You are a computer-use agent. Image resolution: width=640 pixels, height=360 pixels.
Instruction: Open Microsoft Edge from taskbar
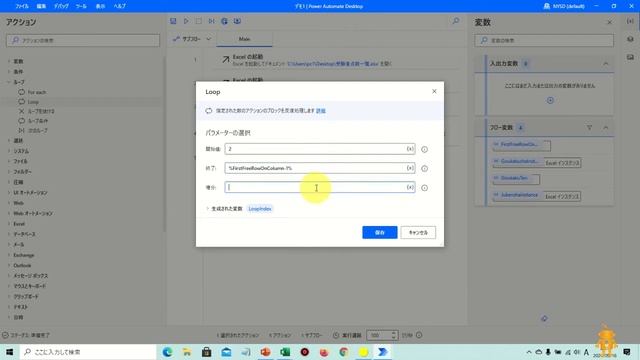(x=167, y=352)
